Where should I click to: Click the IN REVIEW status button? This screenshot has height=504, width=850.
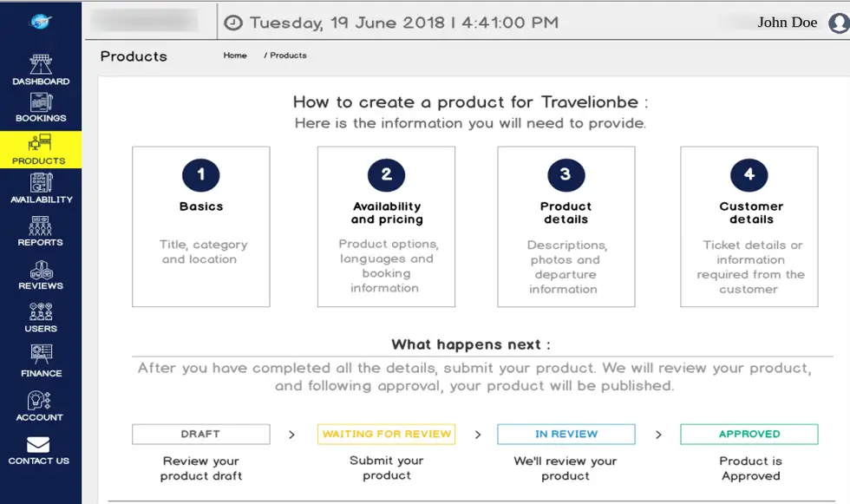pos(566,434)
